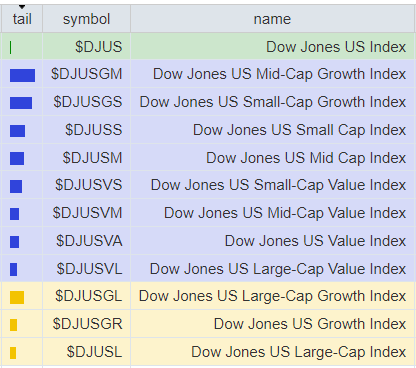Click the yellow tail bar for $DJUSGR

point(13,325)
